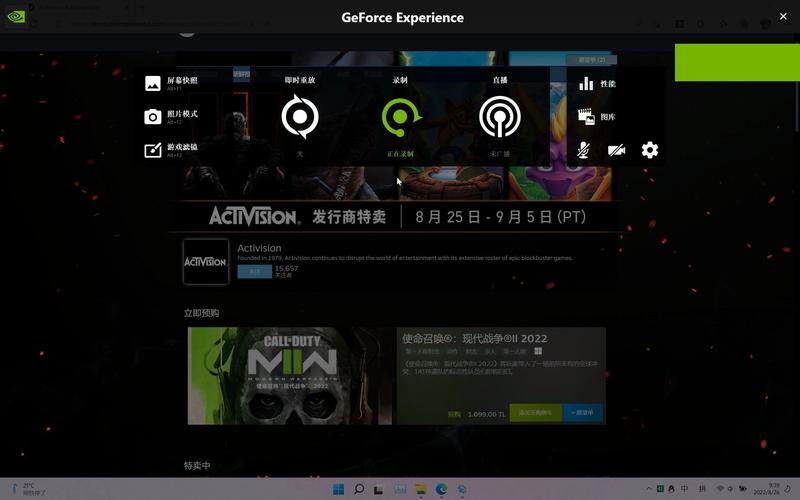Click the blue wishlist button
This screenshot has height=500, width=800.
coord(583,412)
